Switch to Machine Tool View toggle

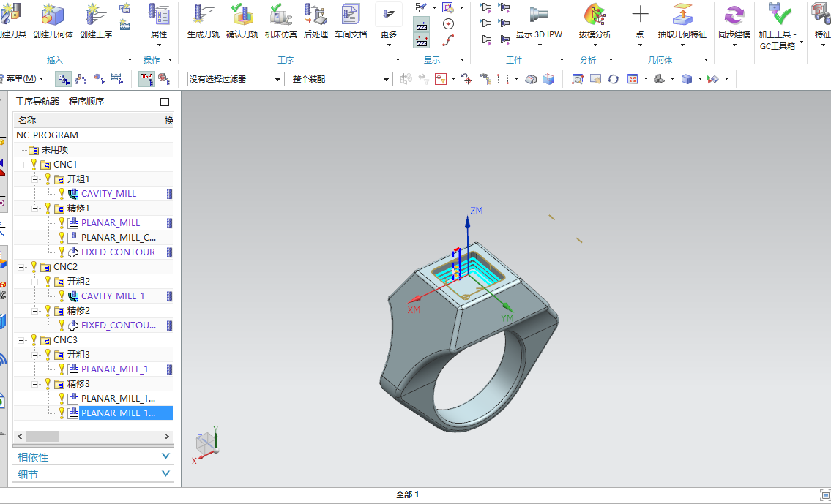point(81,80)
